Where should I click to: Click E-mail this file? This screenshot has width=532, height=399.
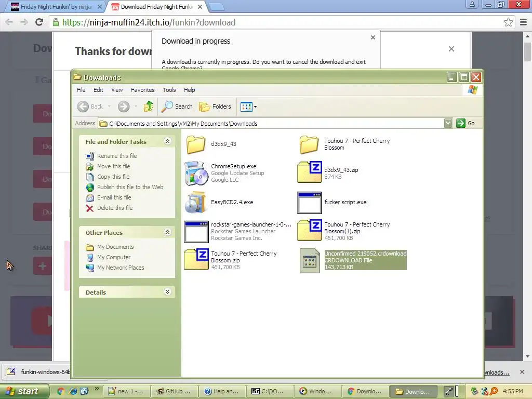pyautogui.click(x=114, y=197)
